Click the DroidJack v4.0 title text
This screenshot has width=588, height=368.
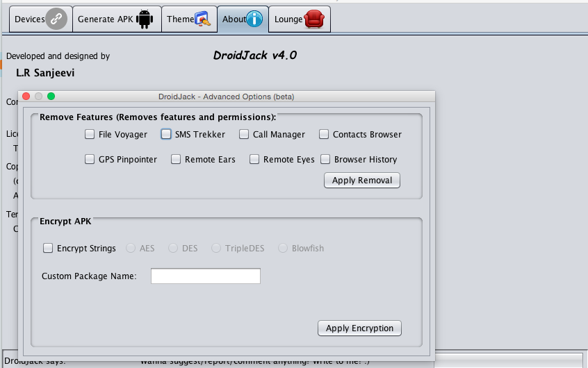pyautogui.click(x=255, y=56)
